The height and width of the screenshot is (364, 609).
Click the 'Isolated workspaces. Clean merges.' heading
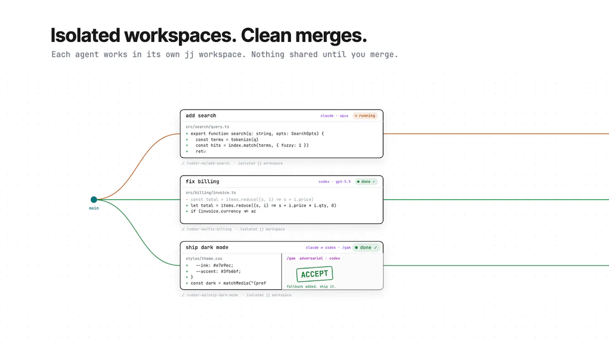[x=209, y=35]
